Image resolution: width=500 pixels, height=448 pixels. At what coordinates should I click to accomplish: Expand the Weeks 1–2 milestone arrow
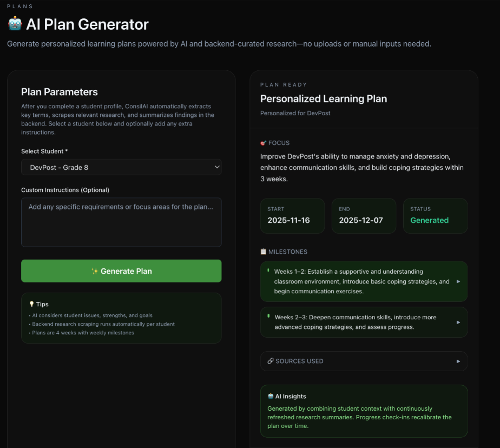click(458, 281)
